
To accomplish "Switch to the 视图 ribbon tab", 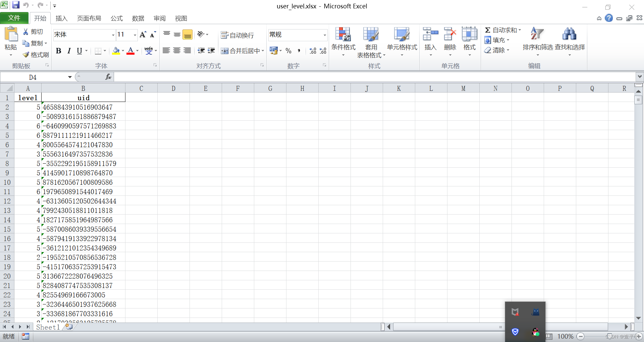I will (181, 18).
